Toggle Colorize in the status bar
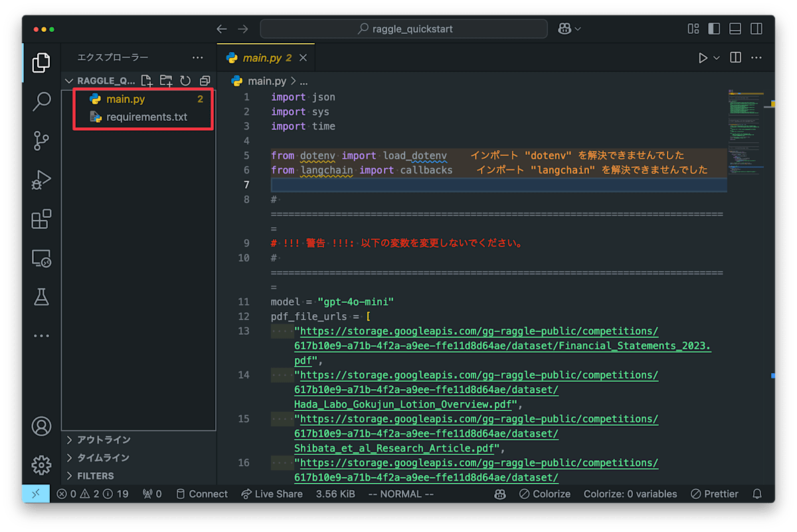The height and width of the screenshot is (532, 797). 545,494
